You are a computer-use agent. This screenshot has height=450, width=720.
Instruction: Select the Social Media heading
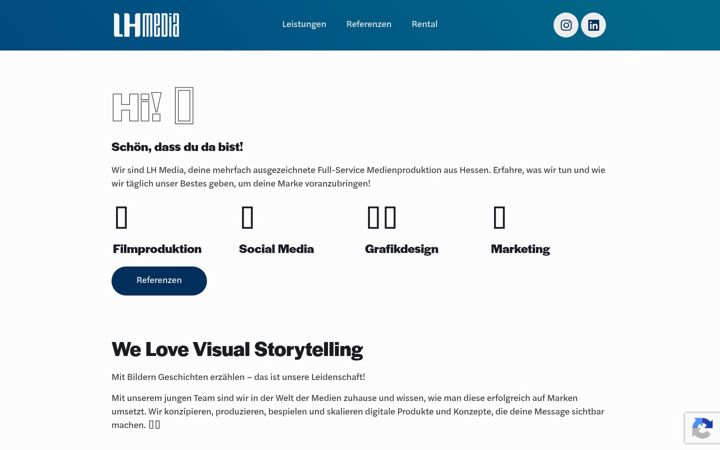pyautogui.click(x=276, y=249)
